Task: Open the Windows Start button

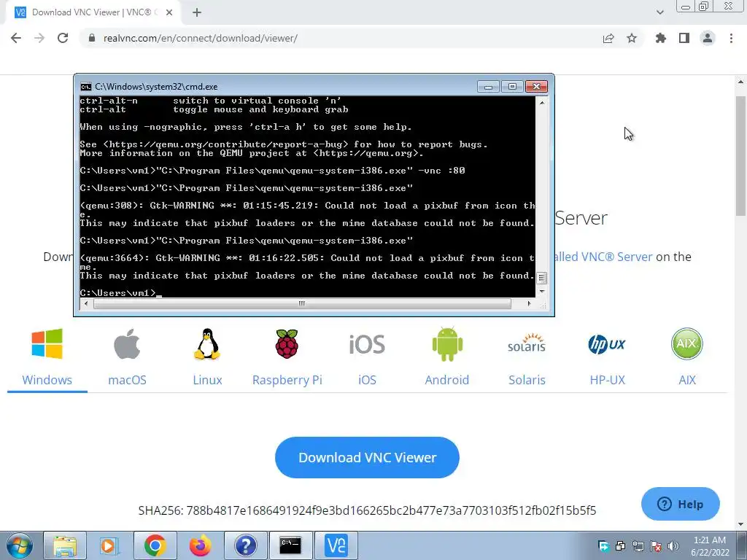Action: pyautogui.click(x=20, y=545)
